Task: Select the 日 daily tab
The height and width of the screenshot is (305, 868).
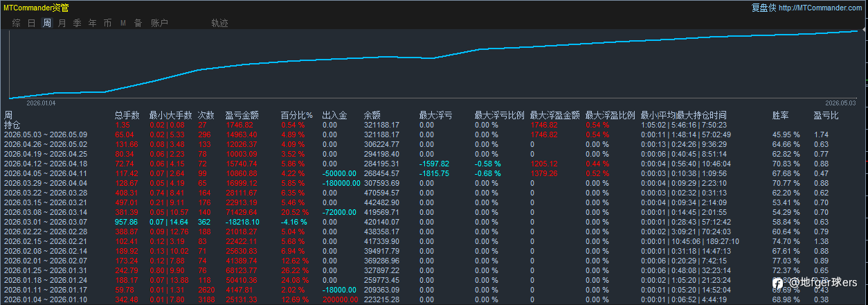Action: coord(32,23)
